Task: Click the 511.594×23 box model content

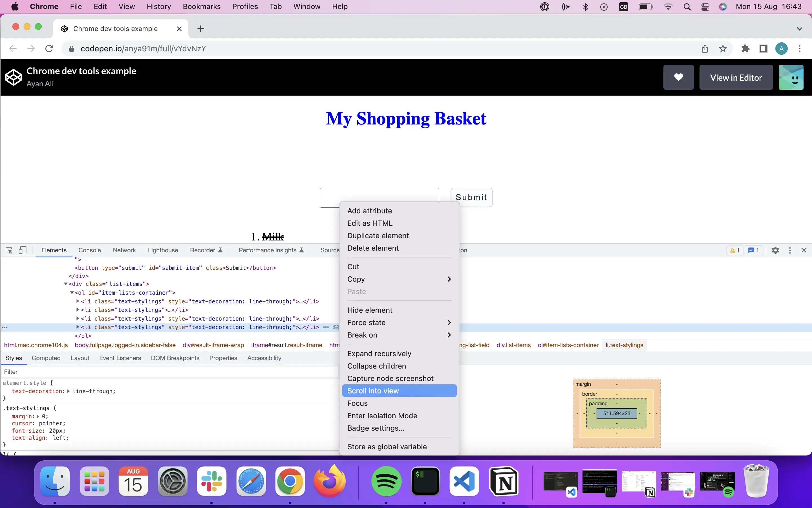Action: point(616,413)
